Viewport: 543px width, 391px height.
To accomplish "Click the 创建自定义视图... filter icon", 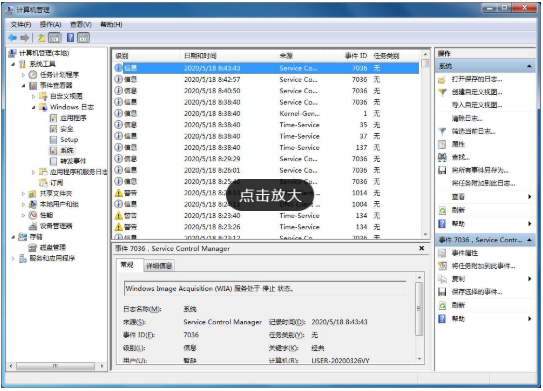I will click(x=442, y=92).
